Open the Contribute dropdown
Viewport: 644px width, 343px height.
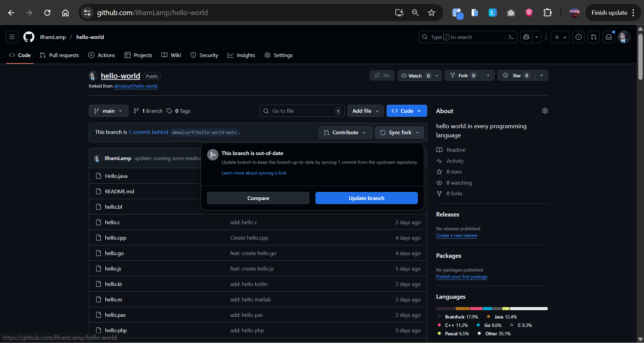click(x=345, y=133)
